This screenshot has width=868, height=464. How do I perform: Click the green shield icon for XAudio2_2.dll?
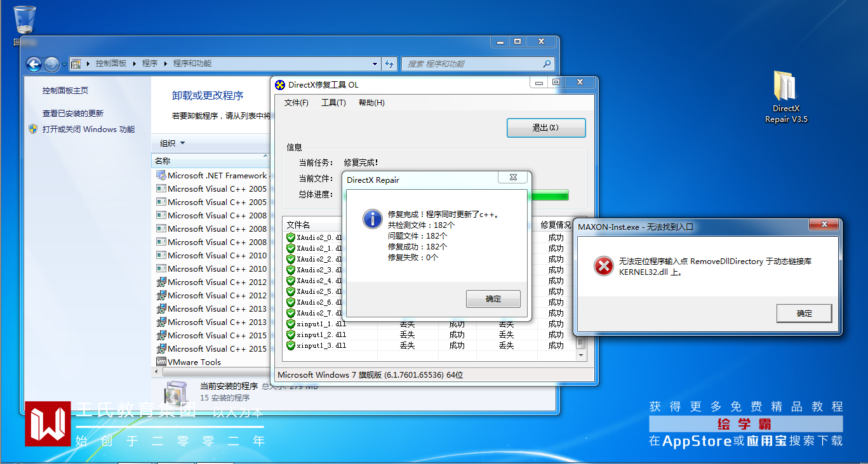(291, 259)
